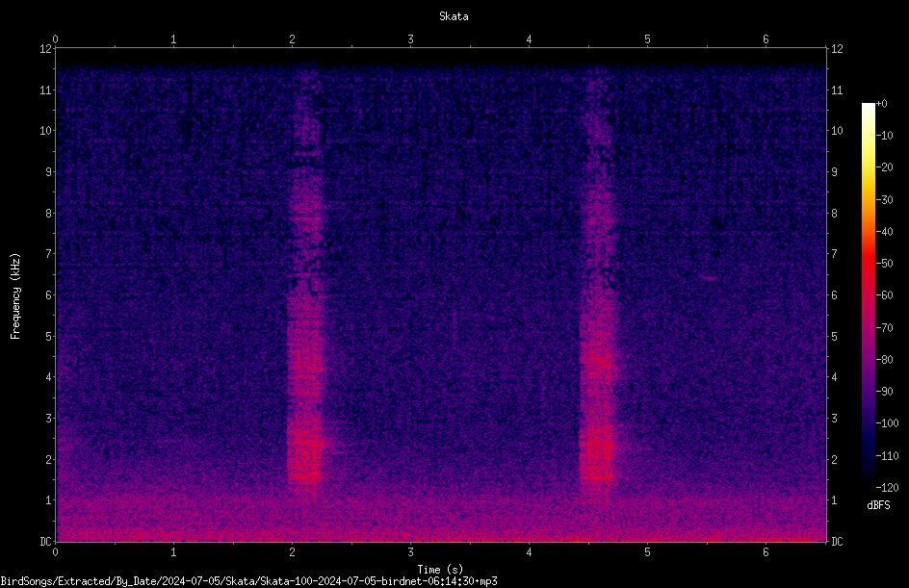
Task: Click the "12" tick on left frequency axis
Action: tap(45, 49)
